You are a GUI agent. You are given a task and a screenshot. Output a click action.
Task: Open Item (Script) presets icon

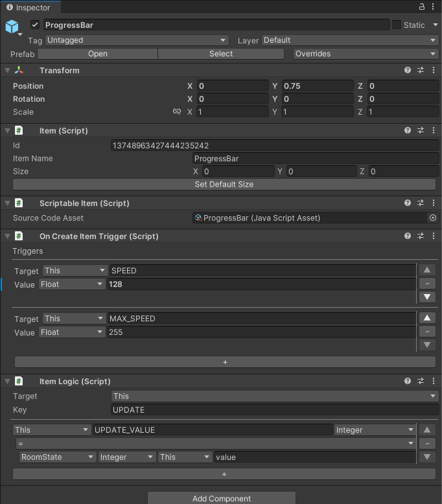pyautogui.click(x=421, y=130)
